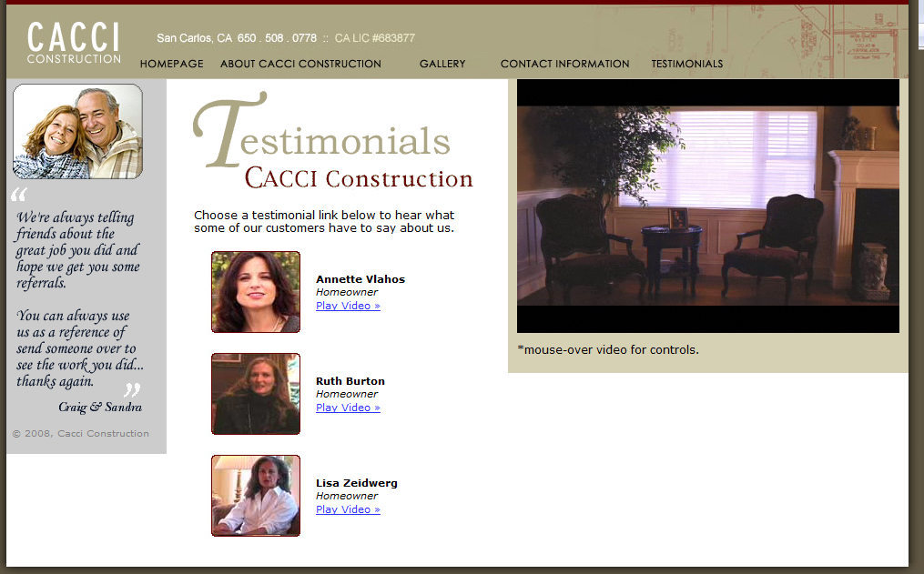This screenshot has width=924, height=574.
Task: Play Ruth Burton's video testimonial
Action: (348, 407)
